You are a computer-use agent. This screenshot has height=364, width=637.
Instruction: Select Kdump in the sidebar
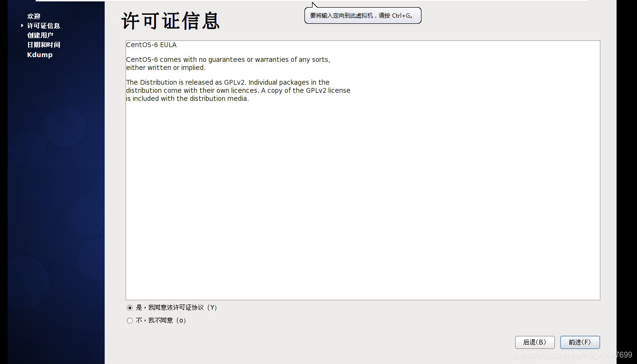[x=40, y=55]
